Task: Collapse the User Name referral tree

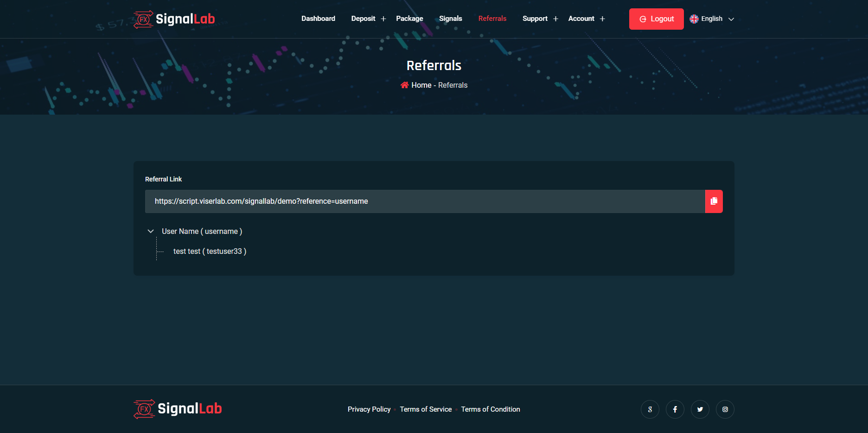Action: [150, 231]
